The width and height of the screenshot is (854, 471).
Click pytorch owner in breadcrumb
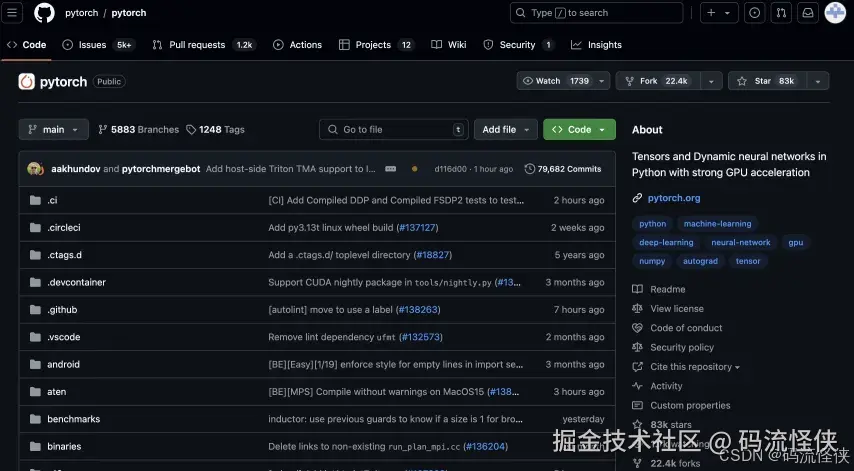pyautogui.click(x=82, y=13)
